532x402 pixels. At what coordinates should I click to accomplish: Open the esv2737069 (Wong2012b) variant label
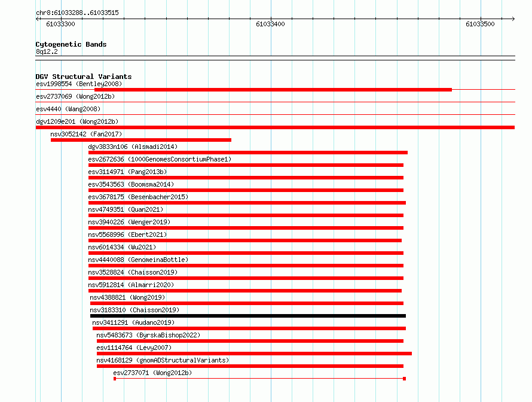(x=75, y=96)
